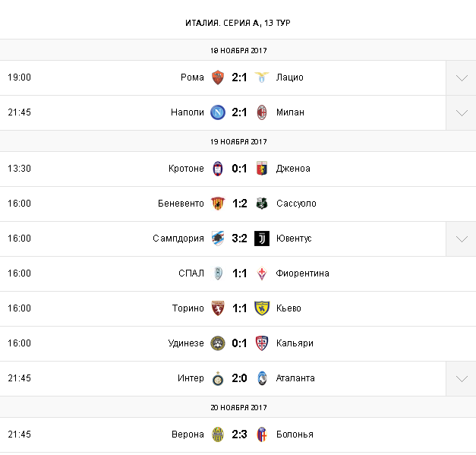This screenshot has height=455, width=476.
Task: Click the 1:2 score of Беневенто–Сассуоло
Action: point(240,204)
